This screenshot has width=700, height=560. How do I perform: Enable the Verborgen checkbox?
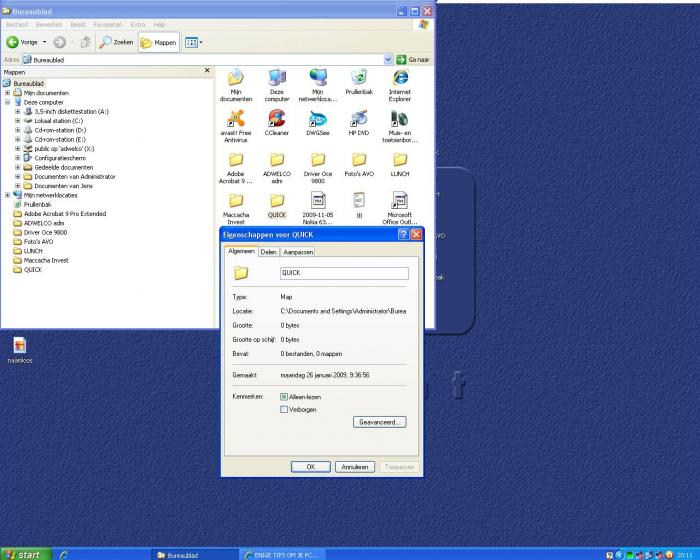[x=284, y=409]
